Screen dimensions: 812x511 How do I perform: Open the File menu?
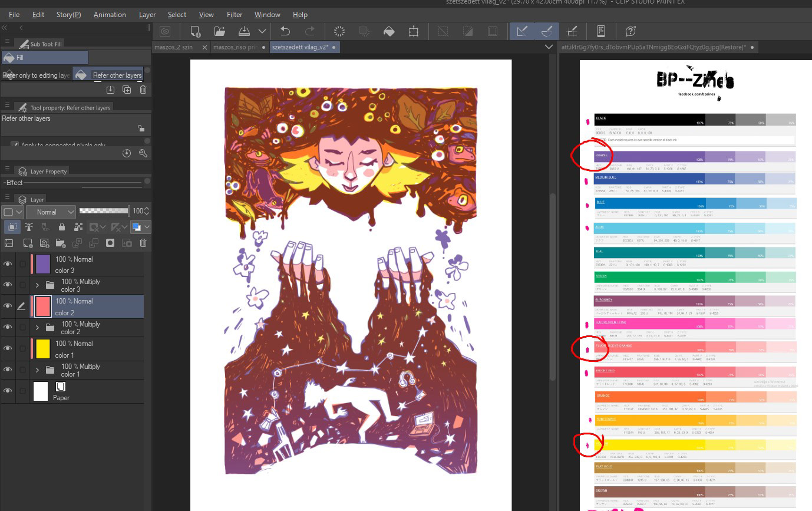click(14, 14)
